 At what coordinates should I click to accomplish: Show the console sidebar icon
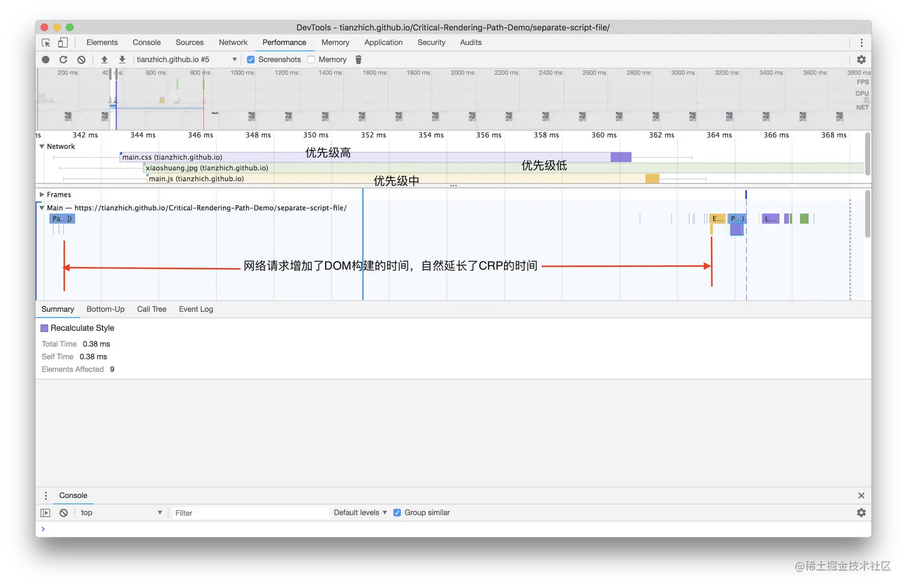[45, 512]
